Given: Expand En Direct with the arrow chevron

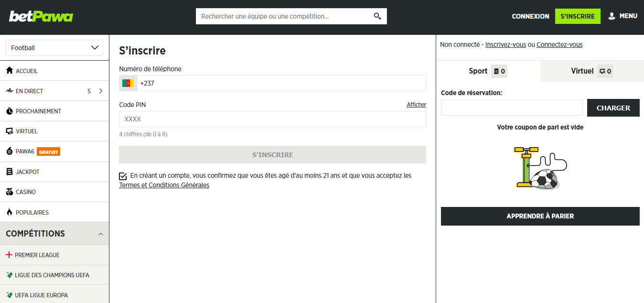Looking at the screenshot, I should pos(101,91).
